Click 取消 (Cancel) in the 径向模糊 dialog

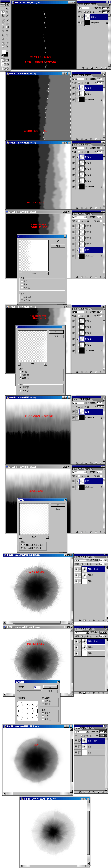(50, 691)
